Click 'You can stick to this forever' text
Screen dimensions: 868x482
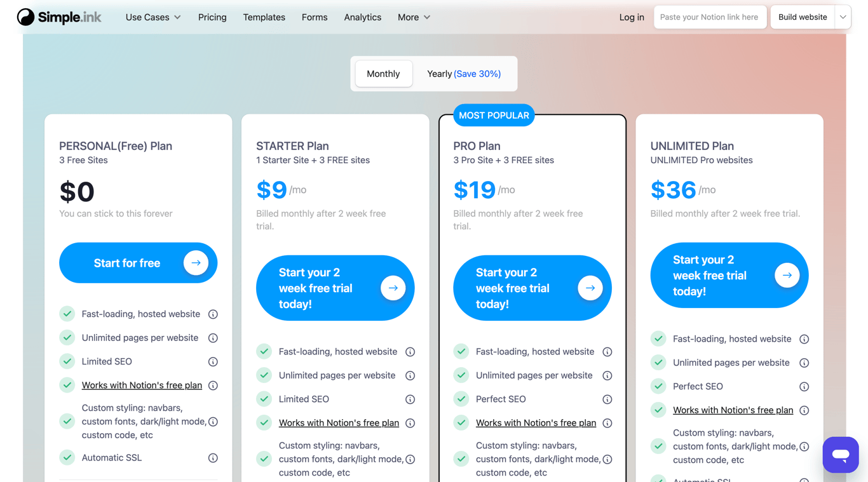click(x=116, y=214)
